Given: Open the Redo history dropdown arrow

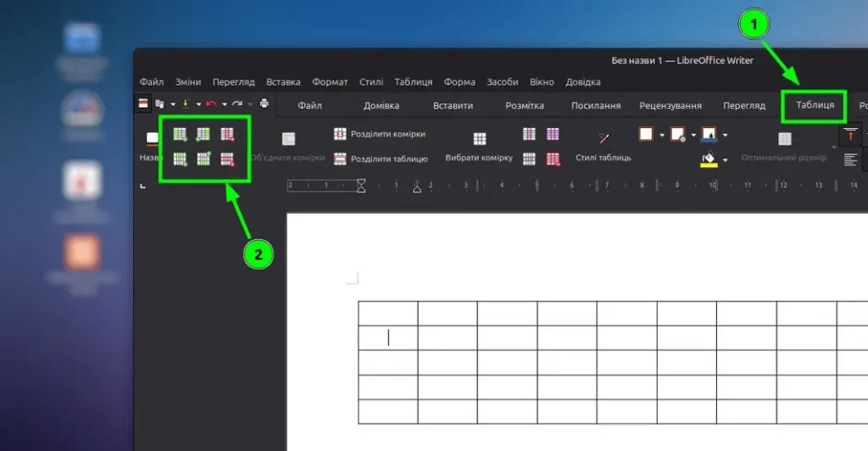Looking at the screenshot, I should pyautogui.click(x=250, y=104).
